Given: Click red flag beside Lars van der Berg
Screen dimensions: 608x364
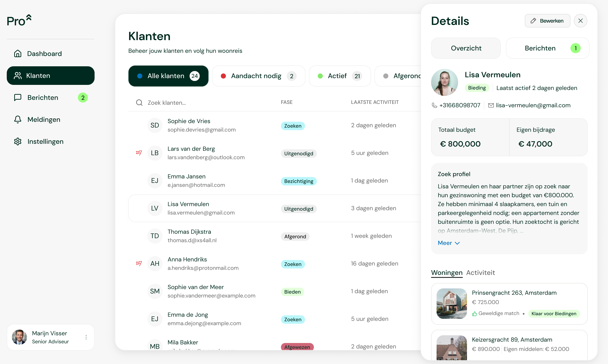Looking at the screenshot, I should pos(139,153).
